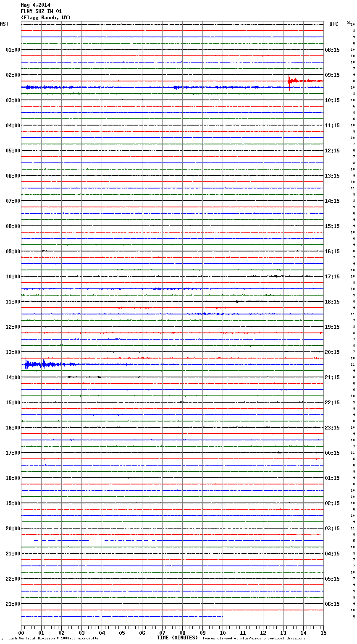
Task: Click the MST time label '12:00'
Action: 13,327
